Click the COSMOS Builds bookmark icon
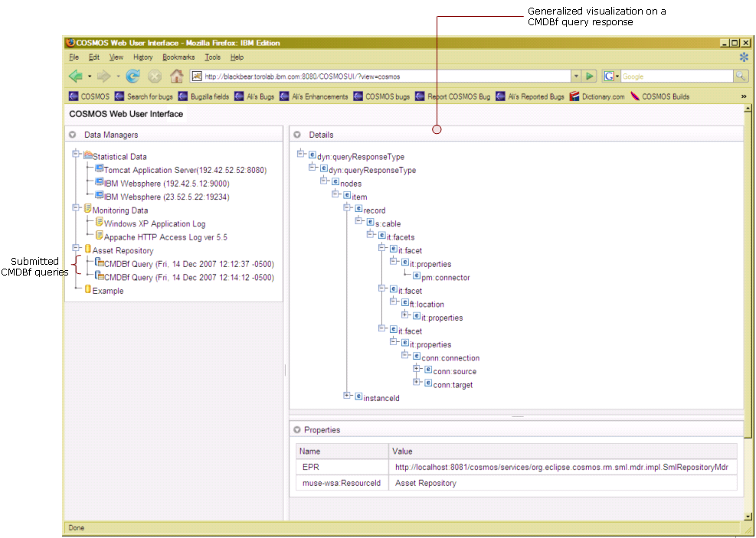Viewport: 756px width, 538px height. click(x=635, y=96)
